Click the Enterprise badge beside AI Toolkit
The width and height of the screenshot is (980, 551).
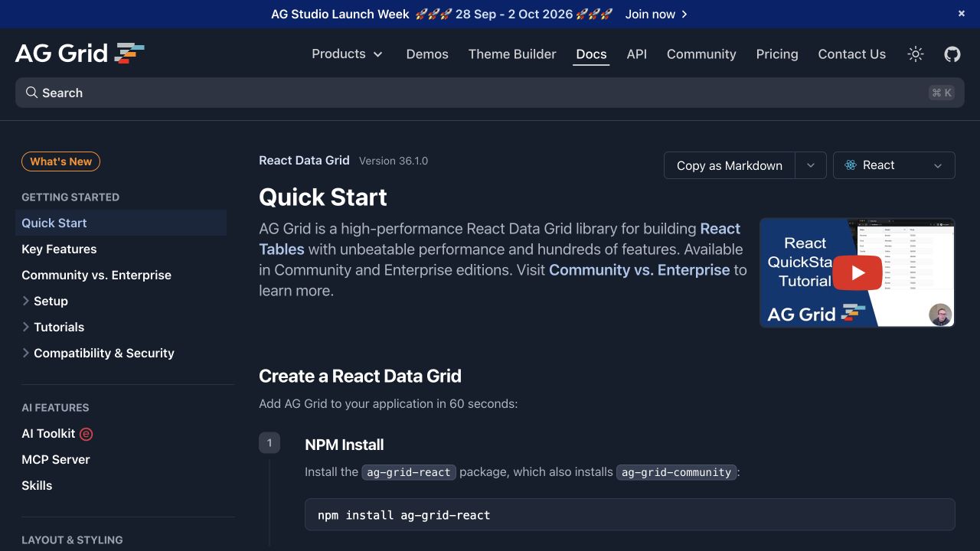tap(87, 434)
